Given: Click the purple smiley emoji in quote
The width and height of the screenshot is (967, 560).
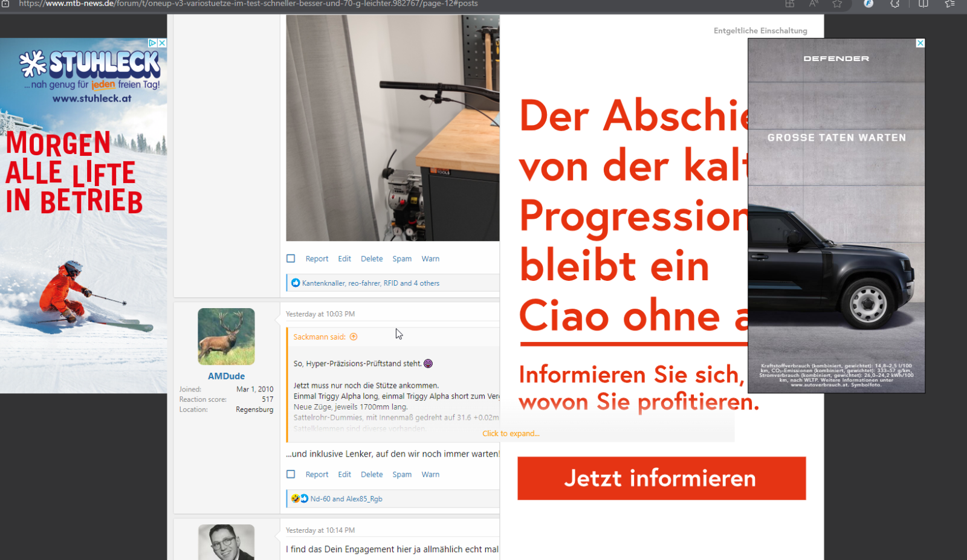Looking at the screenshot, I should (x=429, y=363).
